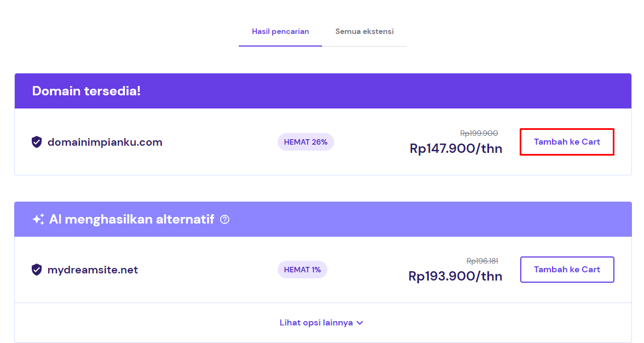Viewport: 644px width, 343px height.
Task: Click the crossed-out Rp196.181 price
Action: tap(482, 261)
